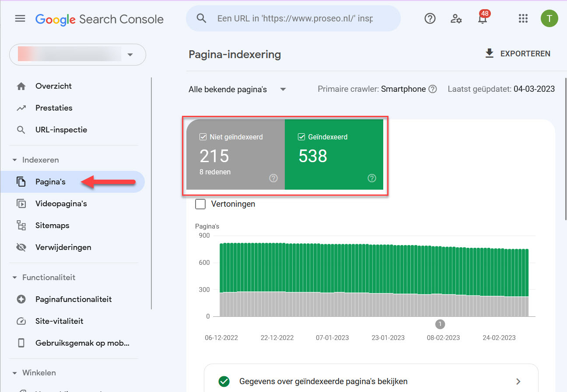Click help icon in Niet geïndexeerd card
The width and height of the screenshot is (567, 392).
coord(273,178)
